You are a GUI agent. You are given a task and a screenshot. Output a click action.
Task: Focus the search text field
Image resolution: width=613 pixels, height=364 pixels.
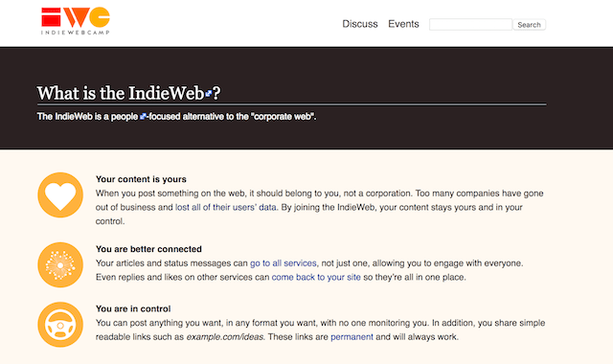tap(470, 24)
